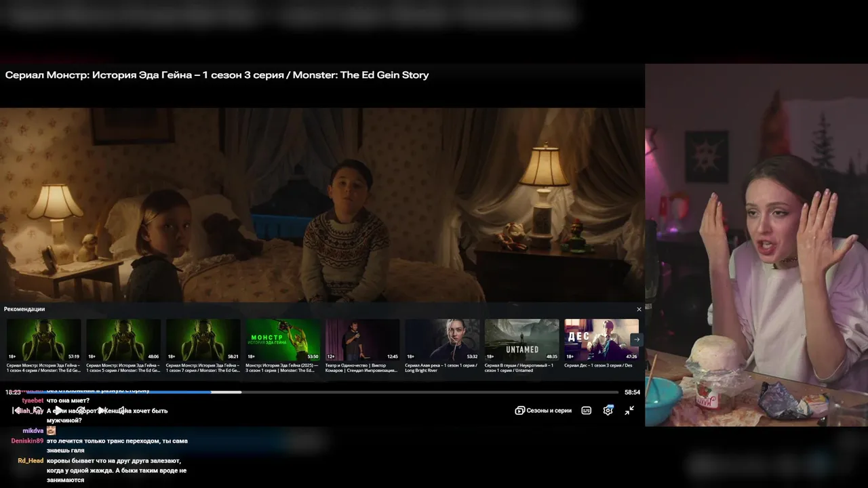
Task: Click title 'Театр и Одиночество | Виктор Комаров'
Action: (361, 368)
